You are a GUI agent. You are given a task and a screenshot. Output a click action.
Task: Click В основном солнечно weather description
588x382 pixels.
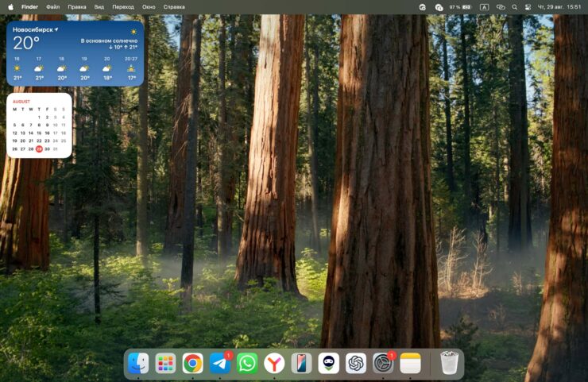[109, 41]
